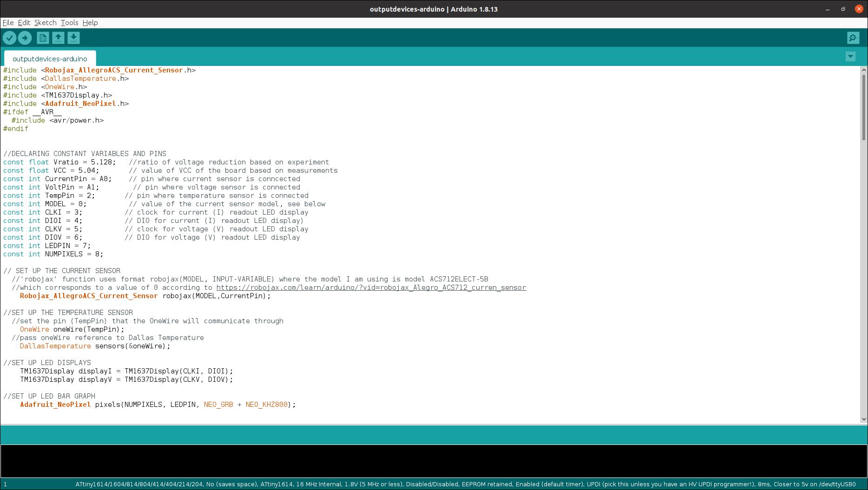Click LEDPIN = 7 declaration
868x490 pixels.
[x=47, y=246]
